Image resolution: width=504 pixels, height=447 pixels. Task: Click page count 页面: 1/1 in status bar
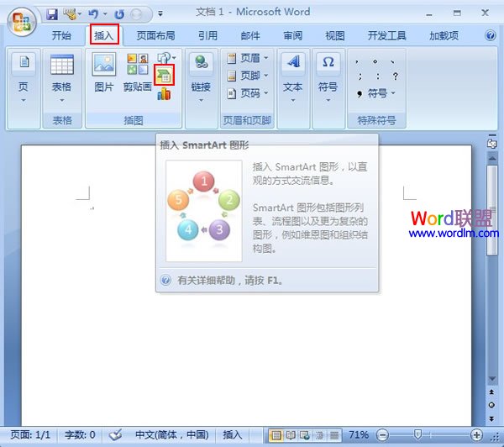click(x=30, y=435)
